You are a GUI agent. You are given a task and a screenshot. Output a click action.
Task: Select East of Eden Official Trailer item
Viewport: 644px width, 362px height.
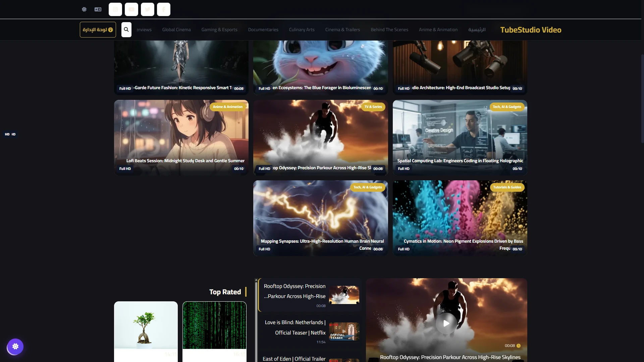(310, 357)
